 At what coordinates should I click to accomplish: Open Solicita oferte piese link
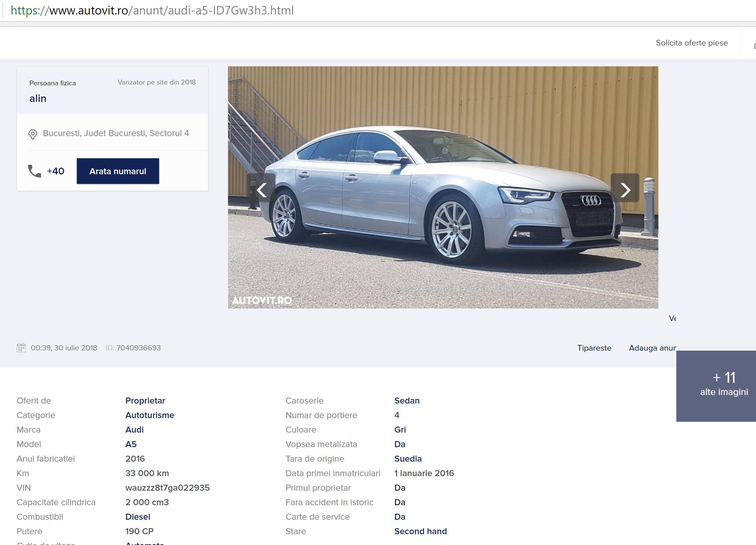(692, 43)
